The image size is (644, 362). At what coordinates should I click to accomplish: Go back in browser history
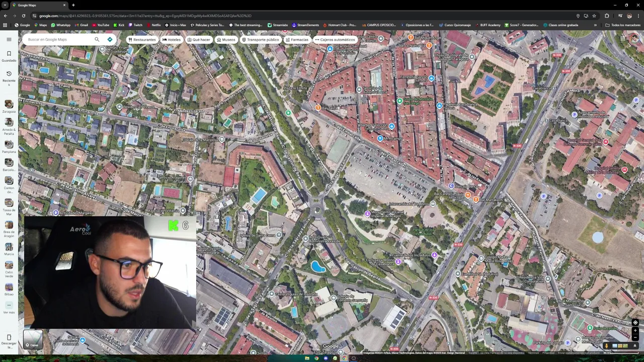click(x=5, y=16)
